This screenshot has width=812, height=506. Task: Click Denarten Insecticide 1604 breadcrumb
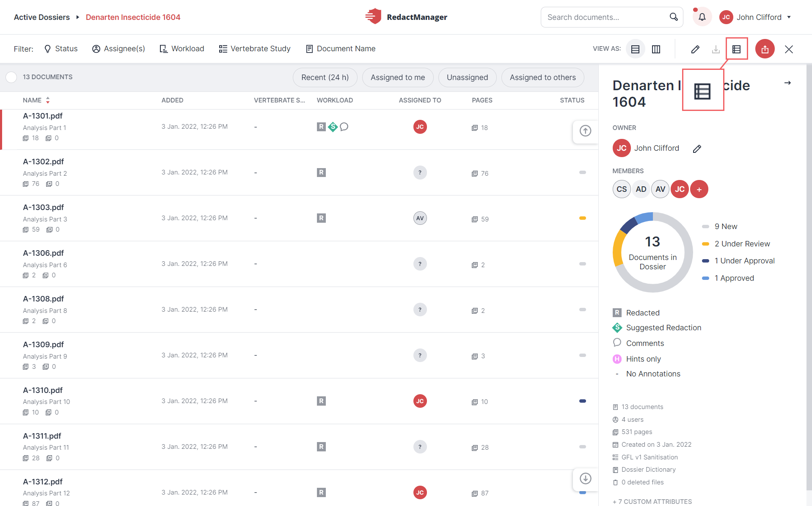coord(133,17)
